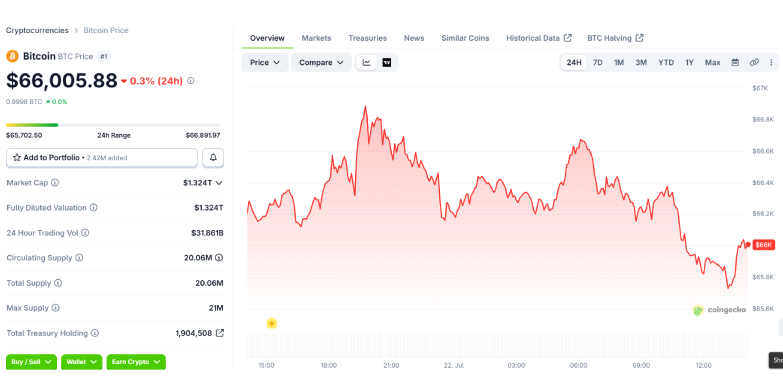Click info icon next to 20.06M circulating value
Screen dimensions: 783x388
pos(219,258)
